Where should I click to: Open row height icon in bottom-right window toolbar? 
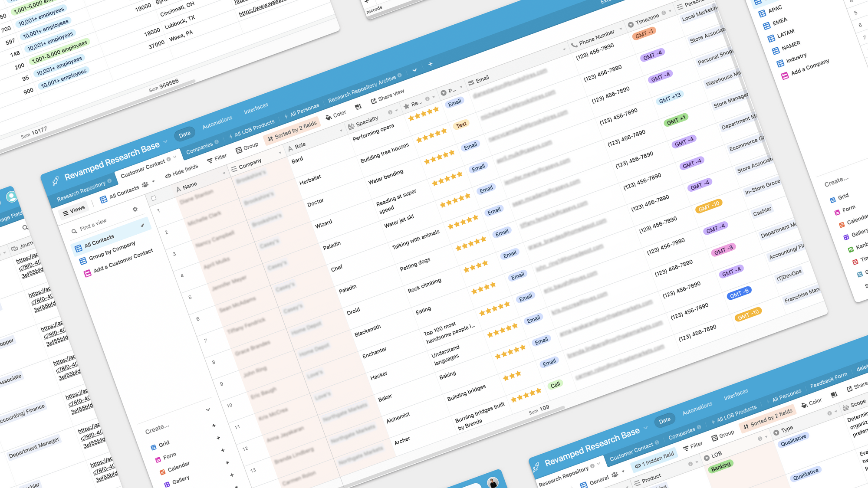click(834, 394)
